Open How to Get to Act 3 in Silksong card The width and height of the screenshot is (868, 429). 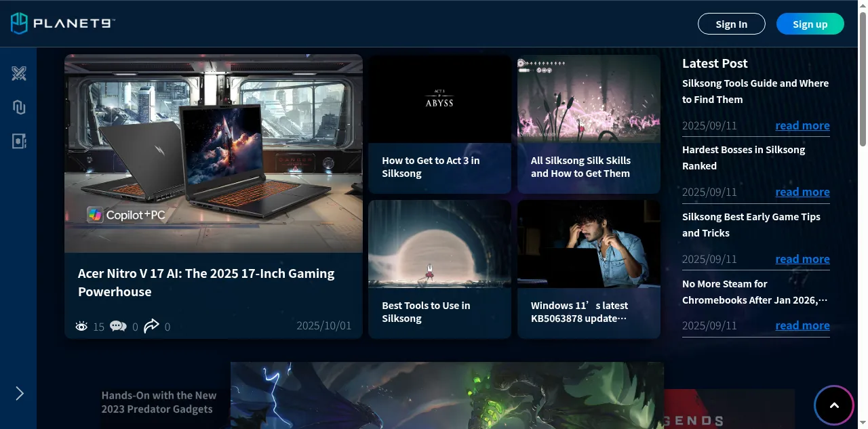(x=439, y=124)
